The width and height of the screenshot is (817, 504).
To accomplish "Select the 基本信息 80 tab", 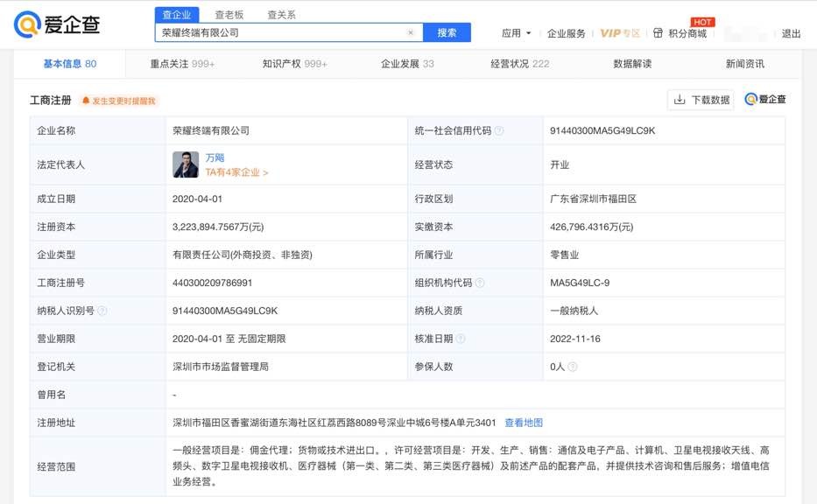I will pyautogui.click(x=70, y=64).
